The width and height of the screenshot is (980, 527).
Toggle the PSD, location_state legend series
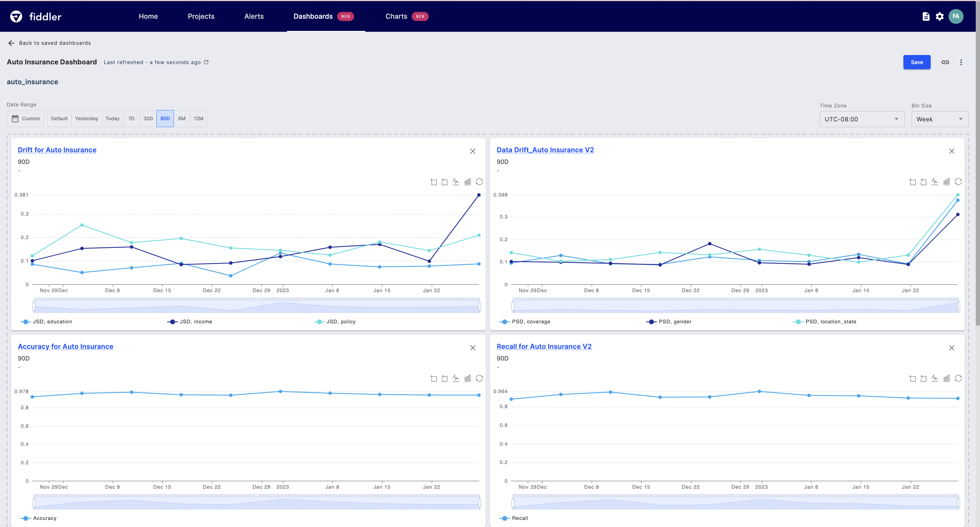pyautogui.click(x=825, y=322)
